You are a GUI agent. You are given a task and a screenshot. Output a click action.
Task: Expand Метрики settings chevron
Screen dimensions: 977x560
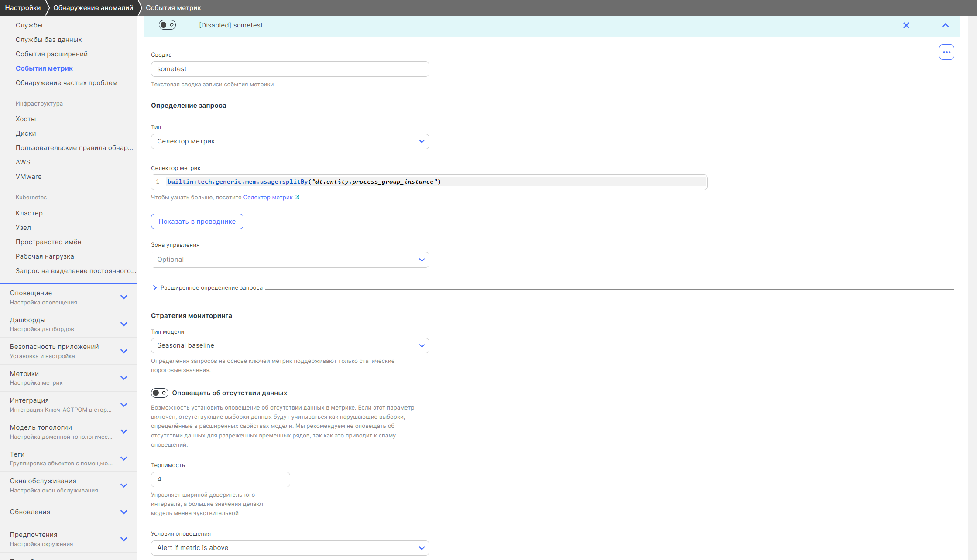click(124, 378)
